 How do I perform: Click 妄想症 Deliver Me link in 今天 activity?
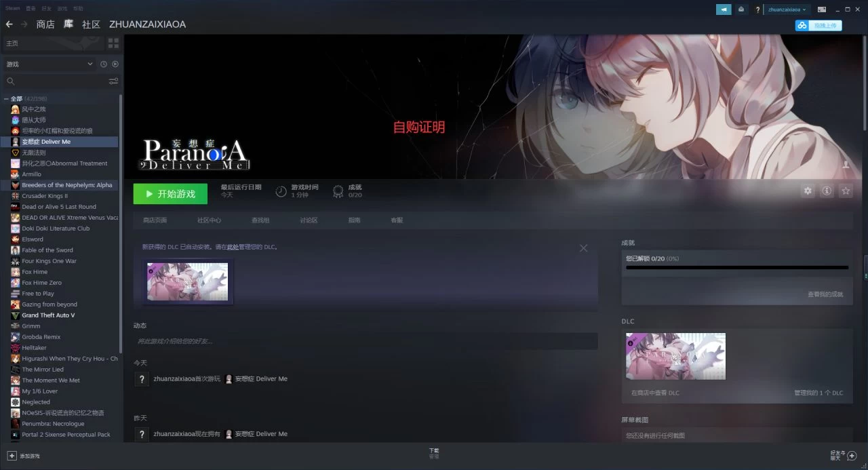pyautogui.click(x=261, y=378)
